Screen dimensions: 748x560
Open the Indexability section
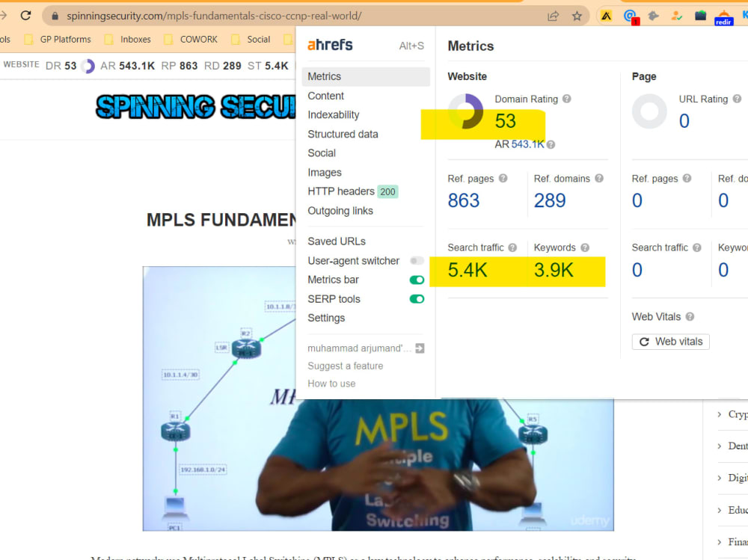(x=334, y=115)
